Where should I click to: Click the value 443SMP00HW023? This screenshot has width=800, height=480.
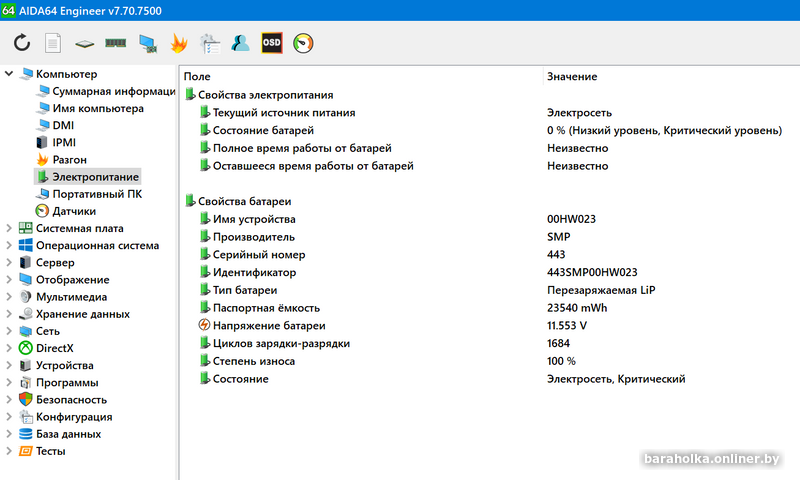pos(592,272)
